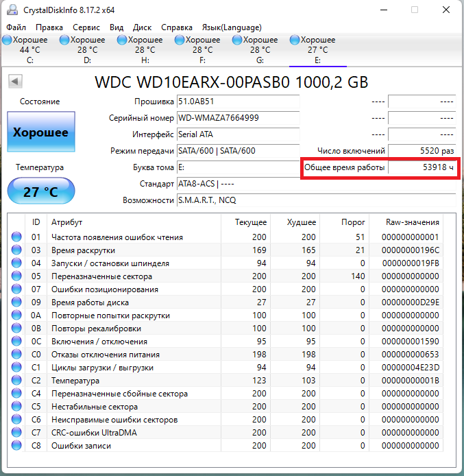Open the Язык(Language) menu
This screenshot has height=476, width=464.
click(232, 27)
